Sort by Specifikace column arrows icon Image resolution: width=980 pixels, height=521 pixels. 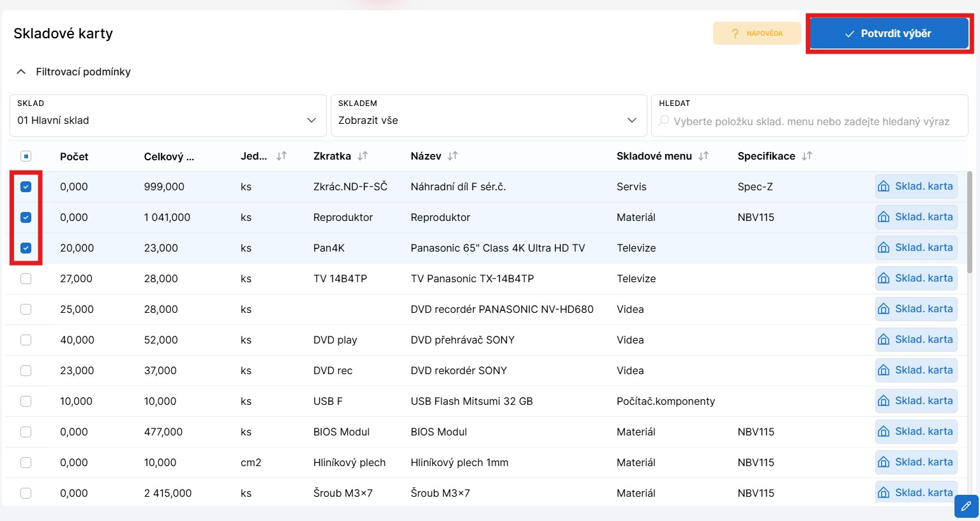tap(807, 156)
